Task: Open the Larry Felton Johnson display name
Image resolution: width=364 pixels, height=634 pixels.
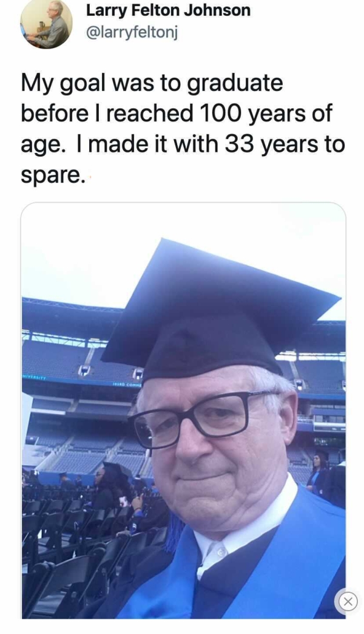Action: 168,10
